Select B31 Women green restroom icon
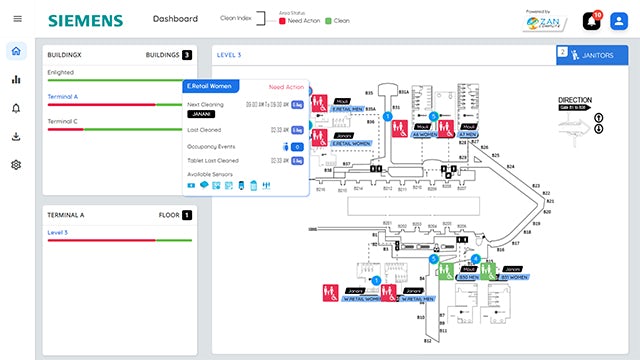This screenshot has height=360, width=640. [x=488, y=271]
